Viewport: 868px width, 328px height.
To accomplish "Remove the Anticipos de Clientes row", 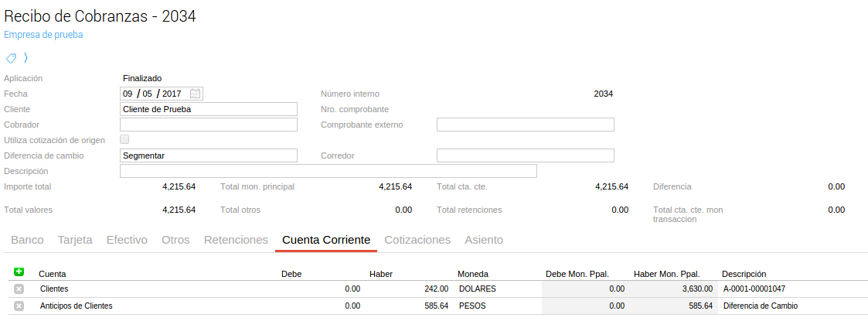I will click(x=19, y=306).
